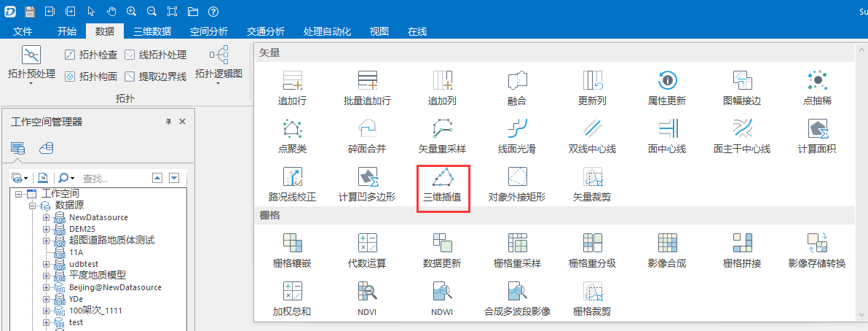Click the 提取边界线 button
This screenshot has width=868, height=331.
[155, 77]
